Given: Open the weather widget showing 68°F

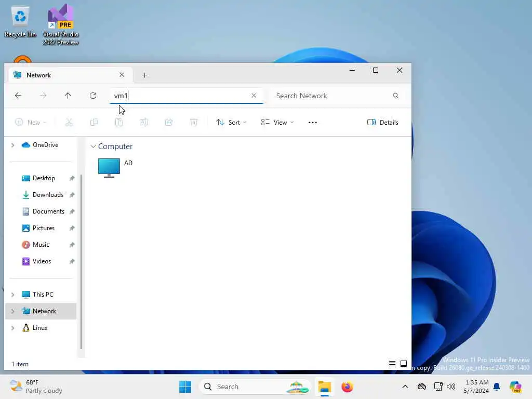Looking at the screenshot, I should click(x=36, y=387).
